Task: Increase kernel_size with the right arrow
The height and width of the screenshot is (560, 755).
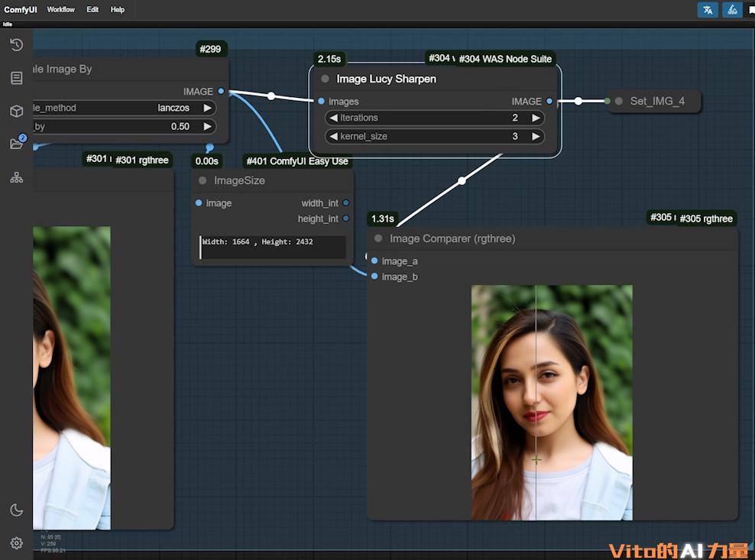Action: point(536,136)
